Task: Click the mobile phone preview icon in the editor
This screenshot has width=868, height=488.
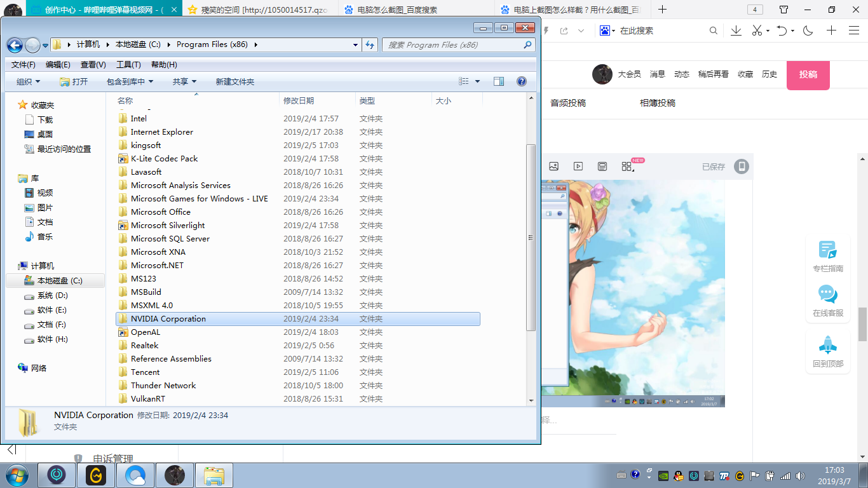Action: pyautogui.click(x=742, y=166)
